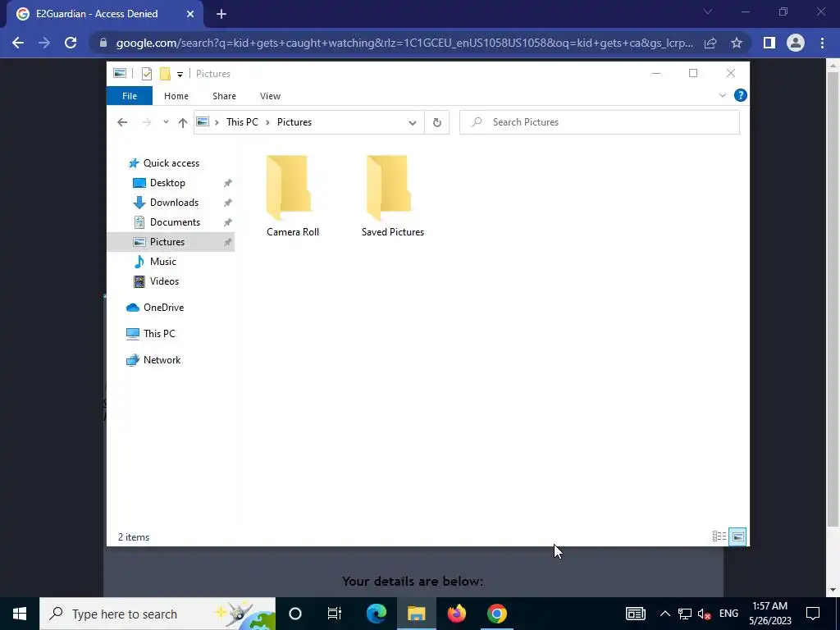
Task: Open Chrome profile avatar menu
Action: (x=796, y=43)
